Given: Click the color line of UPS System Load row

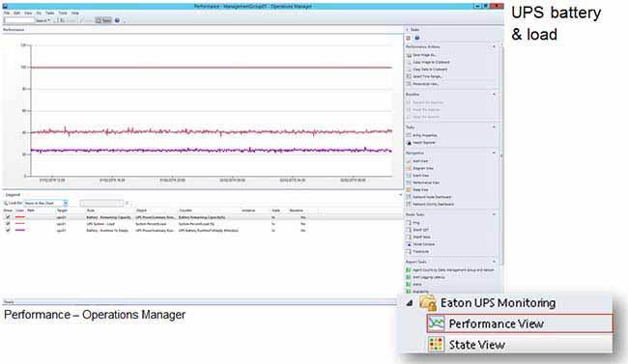Looking at the screenshot, I should click(20, 223).
